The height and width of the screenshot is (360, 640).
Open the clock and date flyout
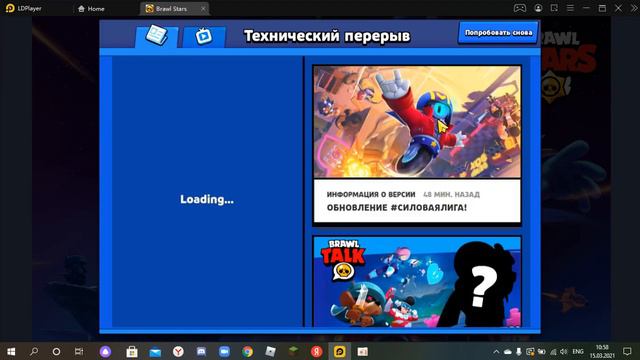[602, 351]
